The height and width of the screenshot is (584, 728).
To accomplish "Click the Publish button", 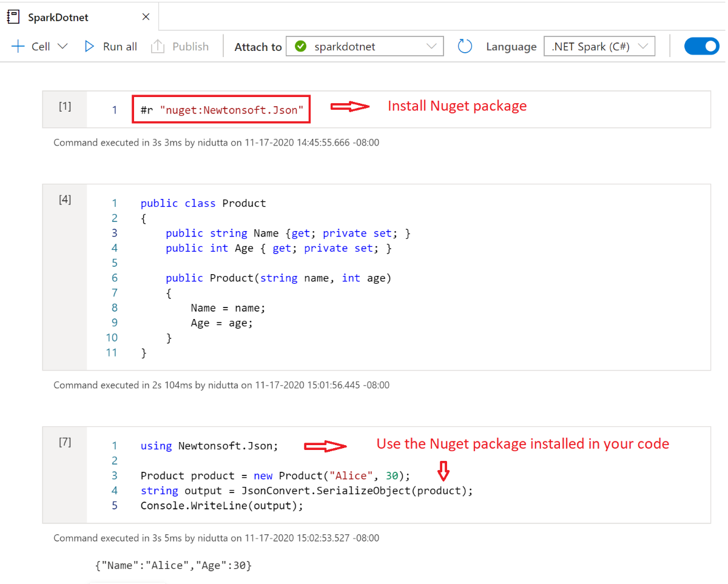I will (188, 46).
